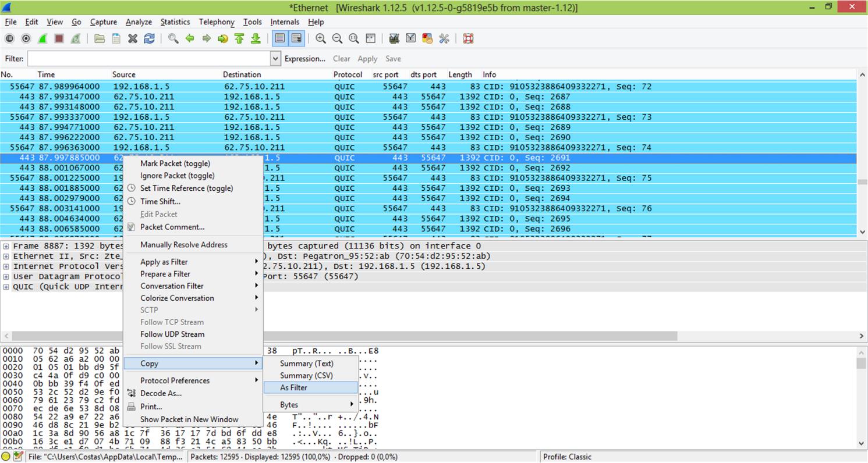This screenshot has width=868, height=463.
Task: Find a packet magnifier icon
Action: [173, 38]
